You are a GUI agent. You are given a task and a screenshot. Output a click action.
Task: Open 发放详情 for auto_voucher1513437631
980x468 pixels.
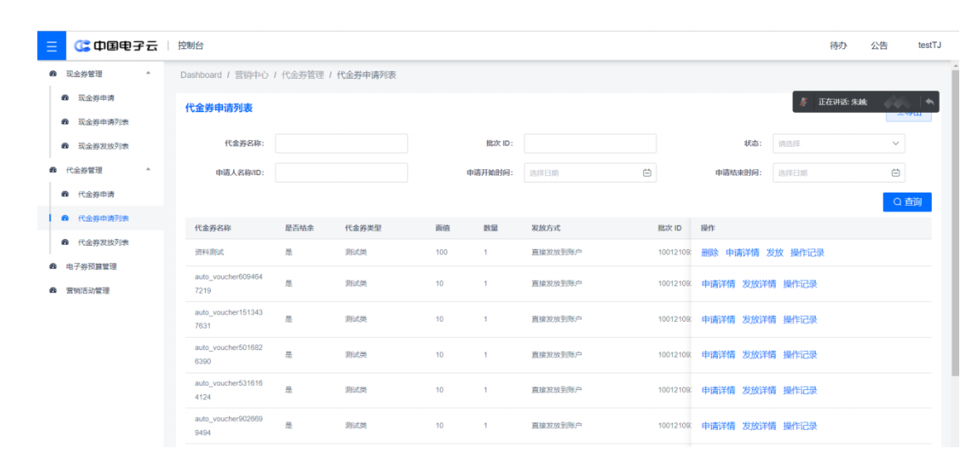(758, 319)
